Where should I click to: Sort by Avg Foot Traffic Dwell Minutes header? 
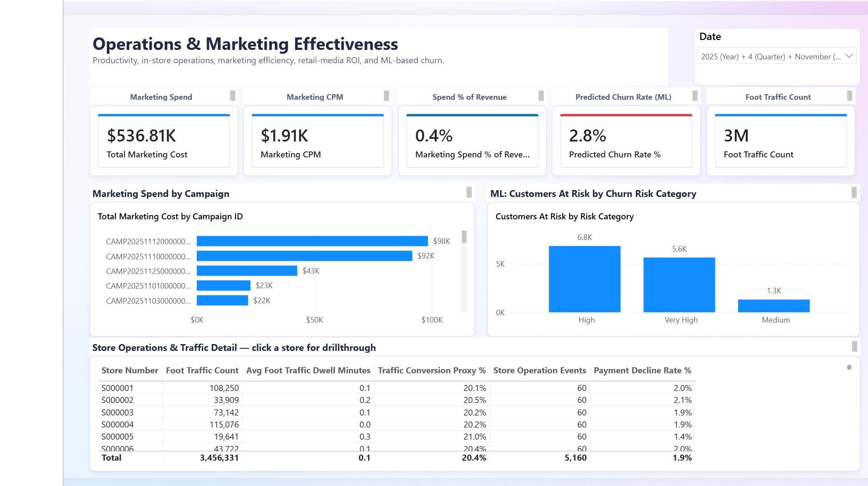(308, 370)
